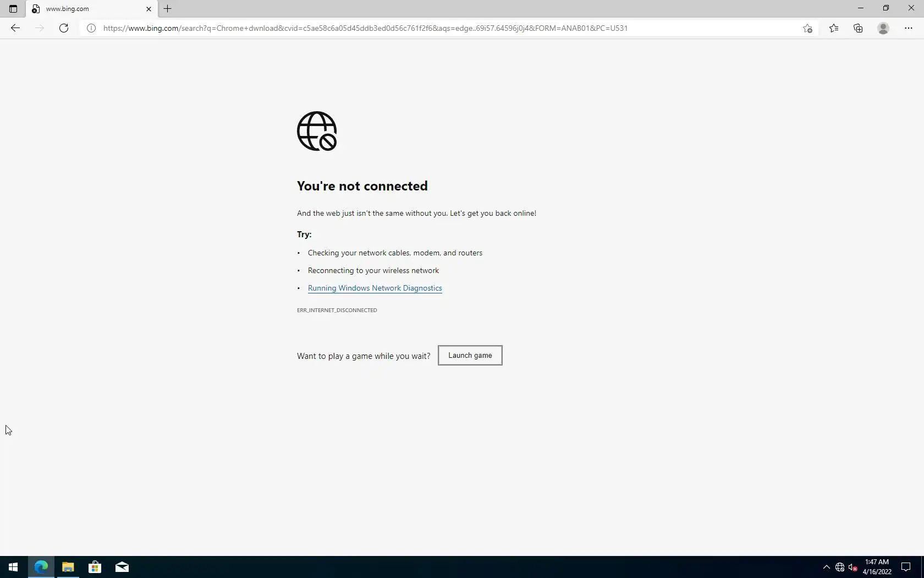Open the Windows Start menu
This screenshot has height=578, width=924.
(x=13, y=567)
